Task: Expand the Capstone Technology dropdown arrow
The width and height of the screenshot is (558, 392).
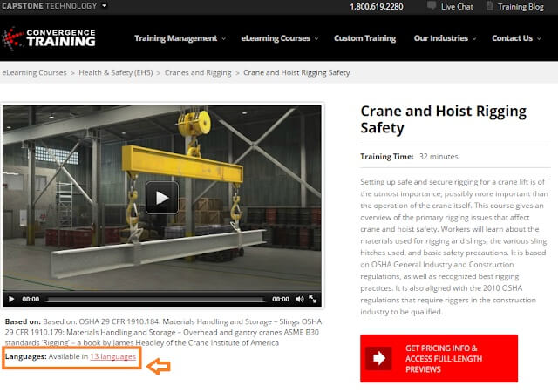Action: click(105, 6)
